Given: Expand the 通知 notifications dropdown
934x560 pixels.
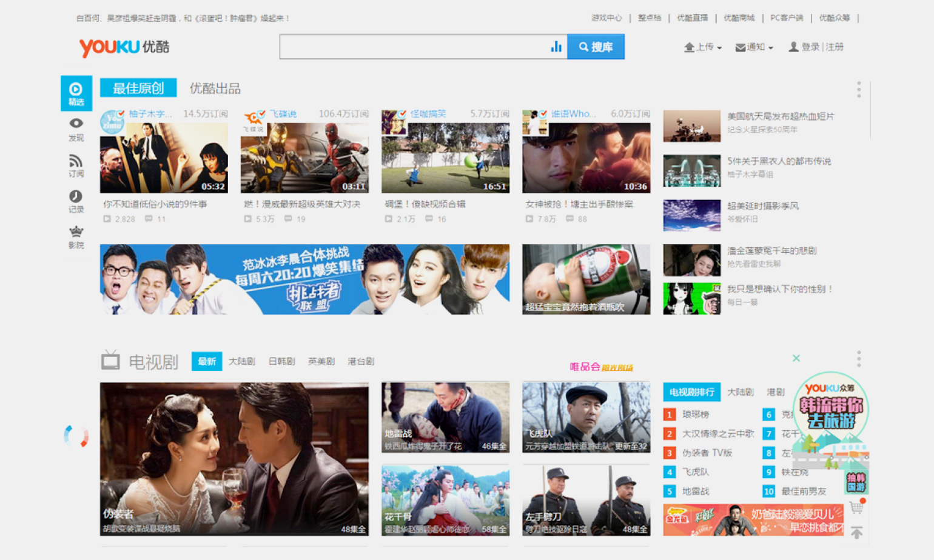Looking at the screenshot, I should pyautogui.click(x=754, y=47).
